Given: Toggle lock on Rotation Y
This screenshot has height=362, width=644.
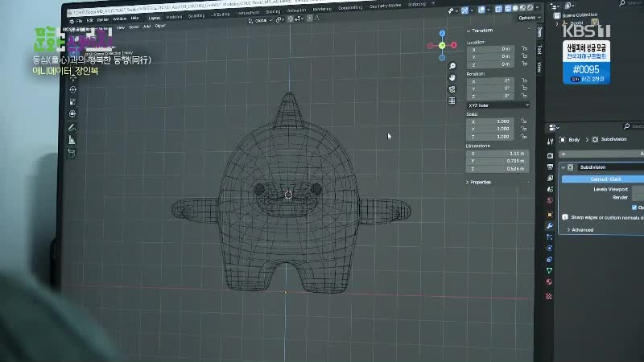Looking at the screenshot, I should click(x=524, y=88).
